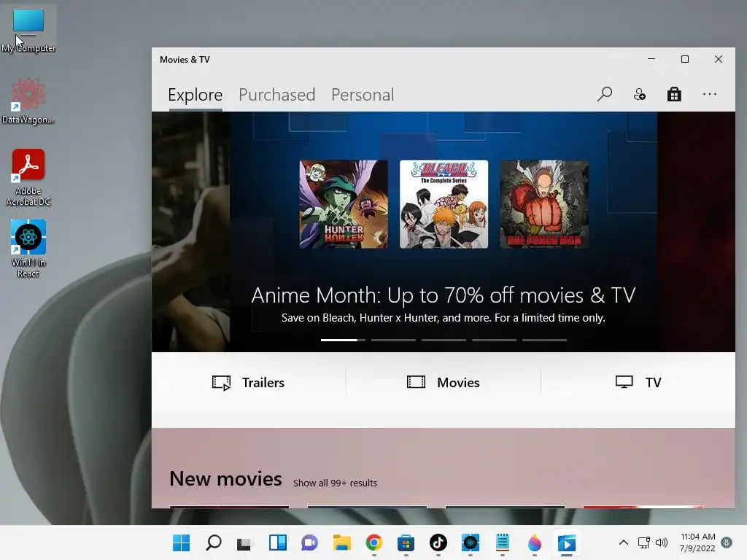Switch to the Personal tab
Screen dimensions: 747x560
[x=363, y=95]
